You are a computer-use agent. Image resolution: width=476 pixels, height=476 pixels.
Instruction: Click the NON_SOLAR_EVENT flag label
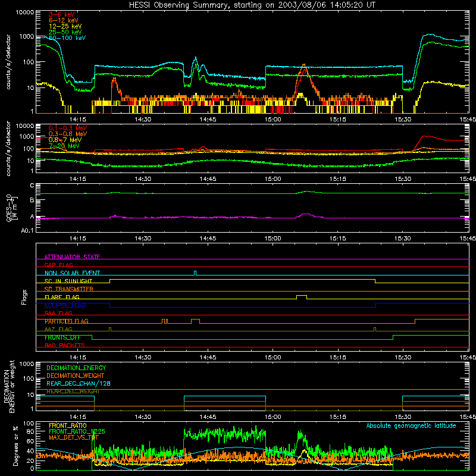click(x=72, y=273)
